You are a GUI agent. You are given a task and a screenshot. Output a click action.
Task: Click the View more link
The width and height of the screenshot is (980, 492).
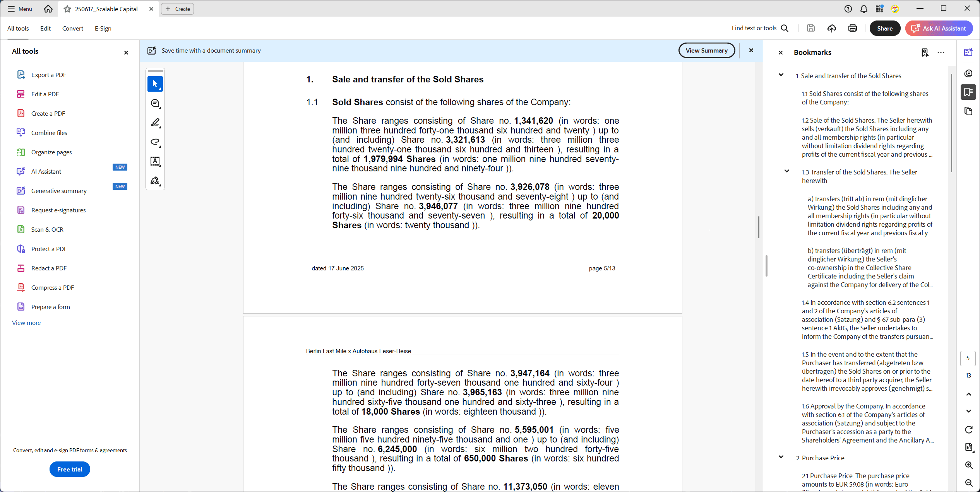pyautogui.click(x=26, y=323)
